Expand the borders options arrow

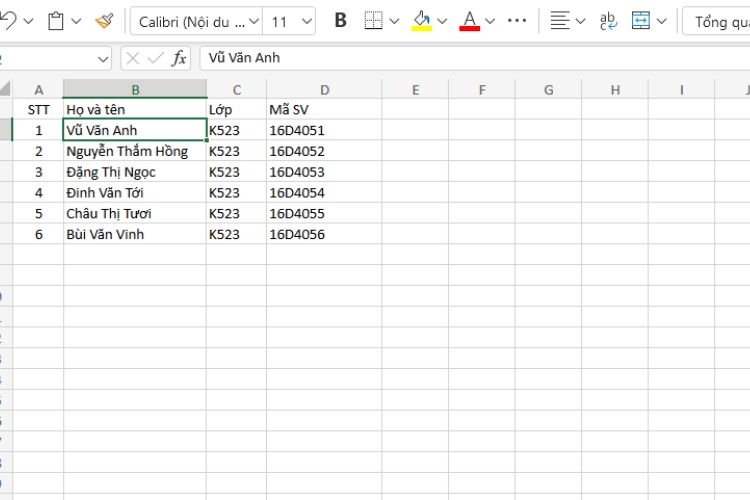point(394,21)
